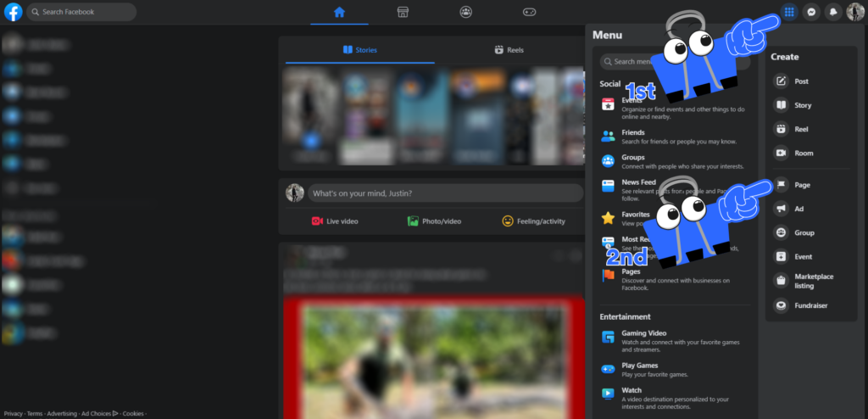Add a Photo/video to a post

435,221
